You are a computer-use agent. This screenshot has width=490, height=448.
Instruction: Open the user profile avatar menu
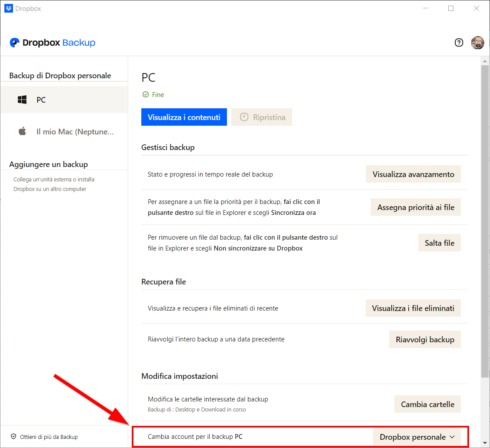point(477,43)
